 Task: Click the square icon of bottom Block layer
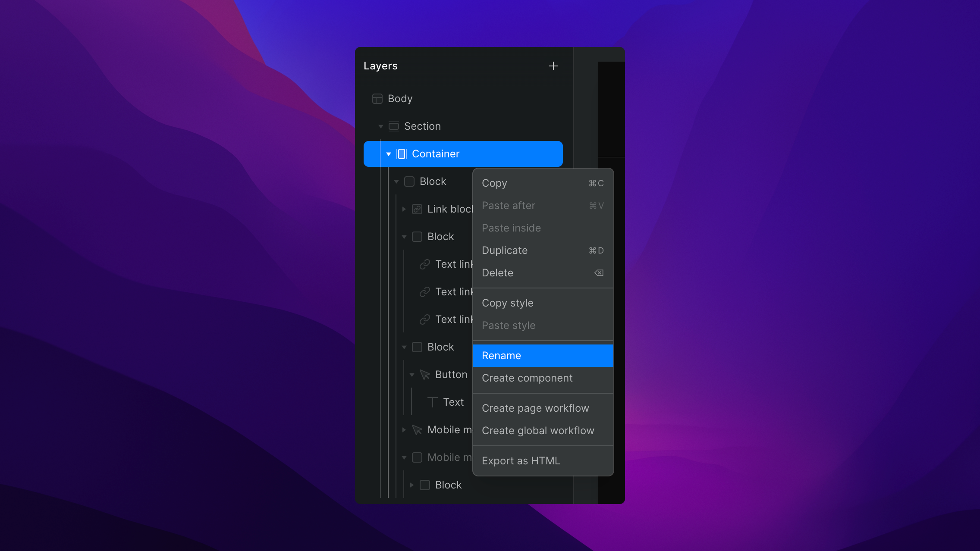425,485
